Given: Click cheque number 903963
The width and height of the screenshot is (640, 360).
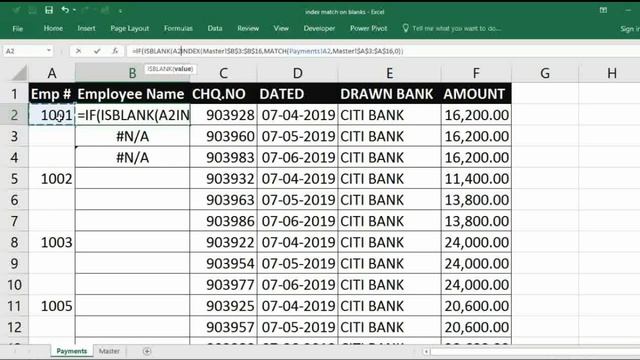Looking at the screenshot, I should click(224, 200).
